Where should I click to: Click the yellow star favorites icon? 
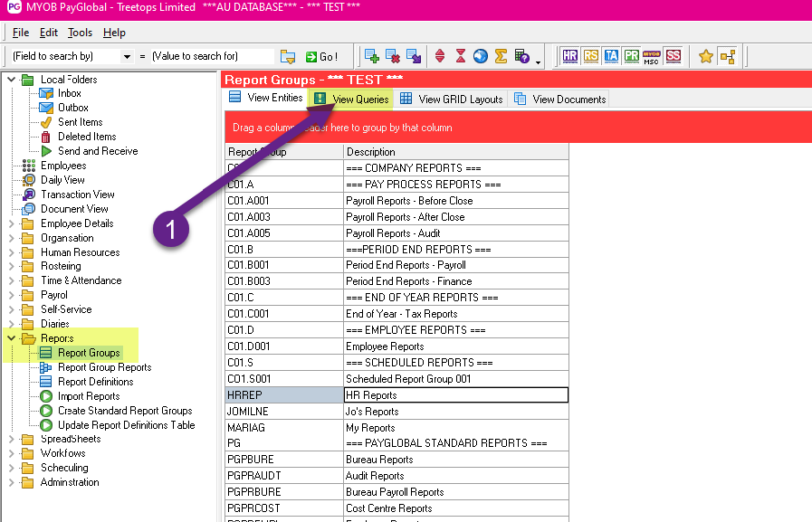(x=706, y=56)
